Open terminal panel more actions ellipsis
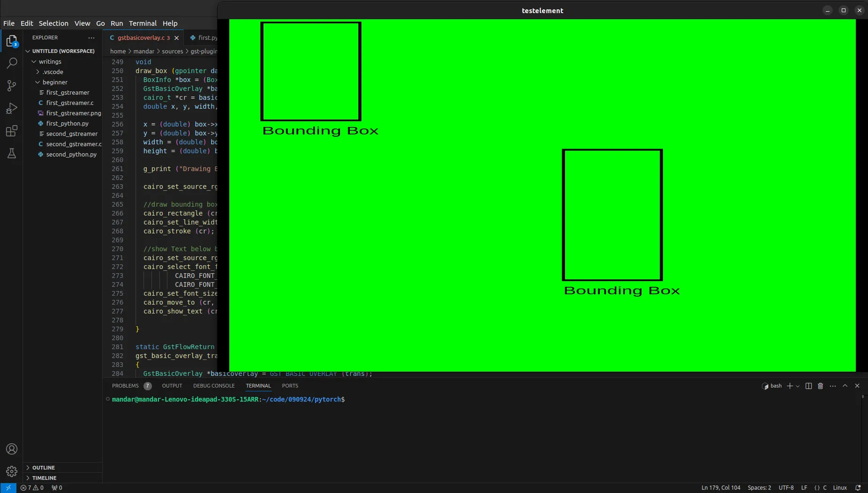The image size is (868, 493). pos(832,386)
